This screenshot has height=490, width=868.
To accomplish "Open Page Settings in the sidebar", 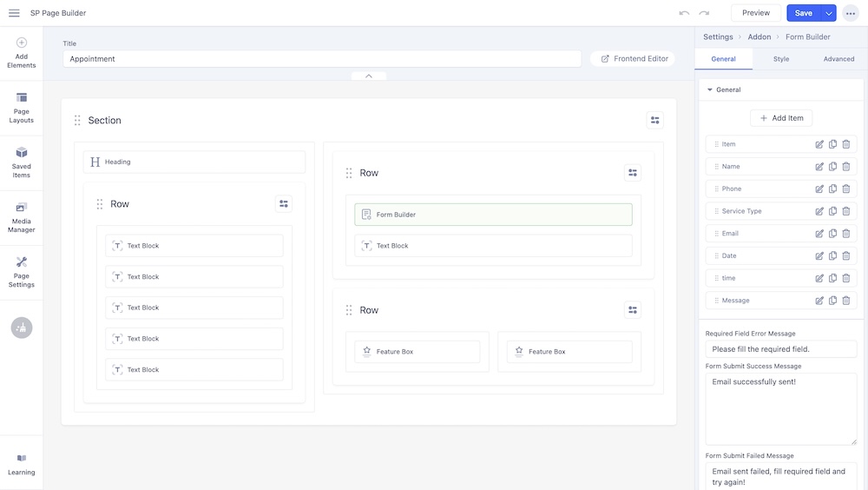I will coord(22,272).
